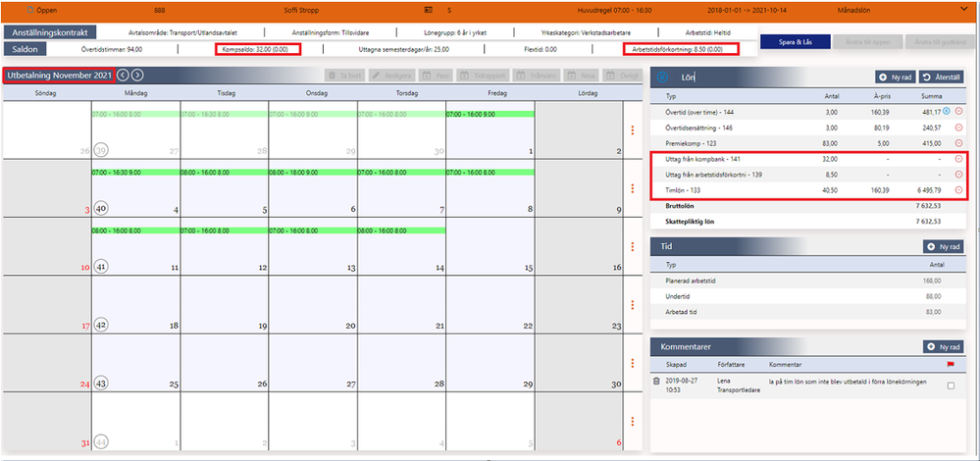Click the Arbetad tid row in Tid
The image size is (980, 461).
pos(808,312)
